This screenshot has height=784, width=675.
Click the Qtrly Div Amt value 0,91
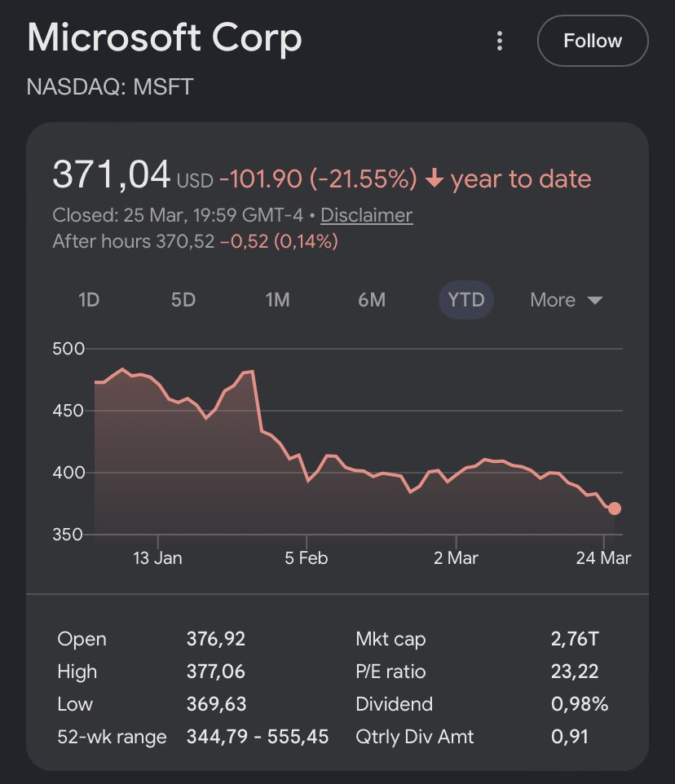(570, 737)
